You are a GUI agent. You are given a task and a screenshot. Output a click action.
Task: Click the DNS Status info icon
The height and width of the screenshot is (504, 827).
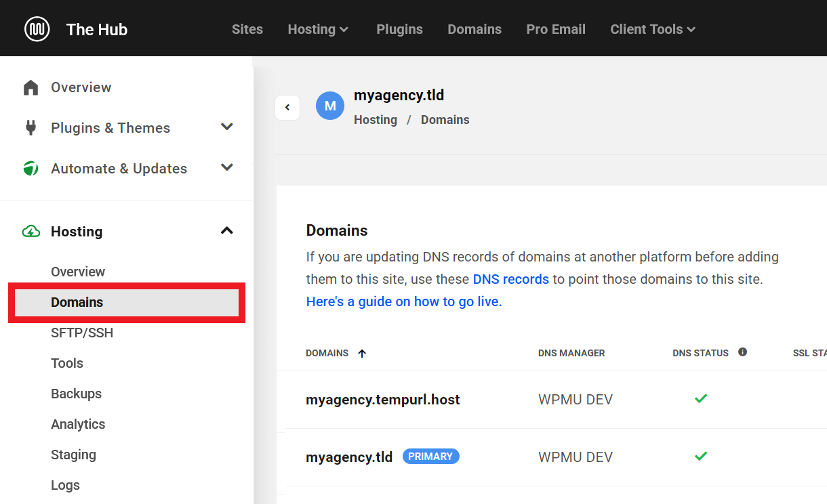point(742,352)
